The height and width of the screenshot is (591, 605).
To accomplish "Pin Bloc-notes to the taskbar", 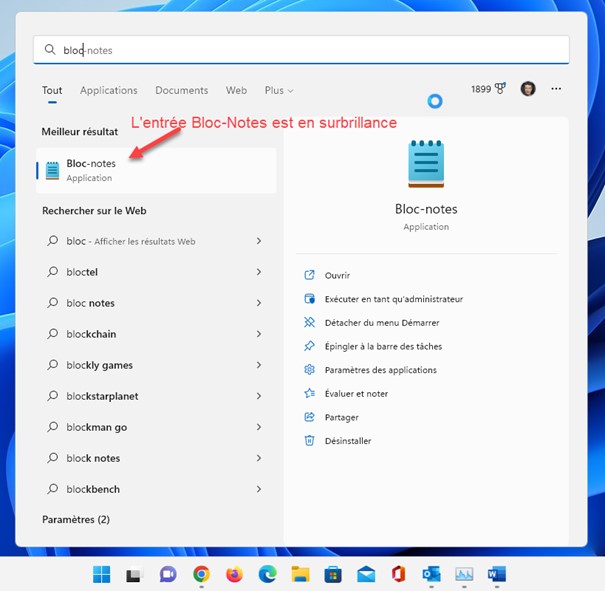I will (x=383, y=346).
